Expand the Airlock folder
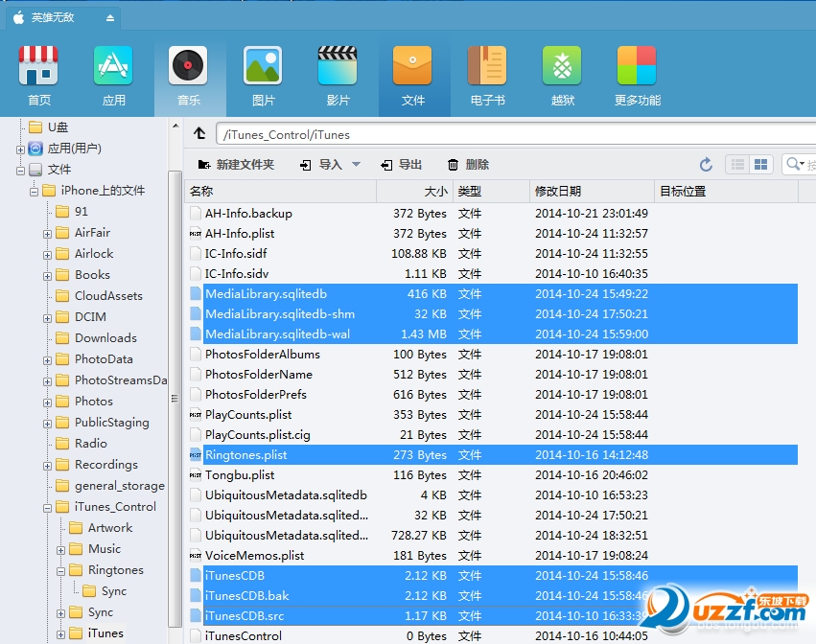 point(47,255)
